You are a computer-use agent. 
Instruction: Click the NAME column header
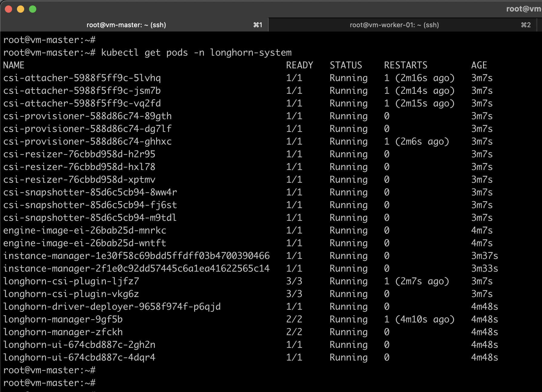point(14,65)
